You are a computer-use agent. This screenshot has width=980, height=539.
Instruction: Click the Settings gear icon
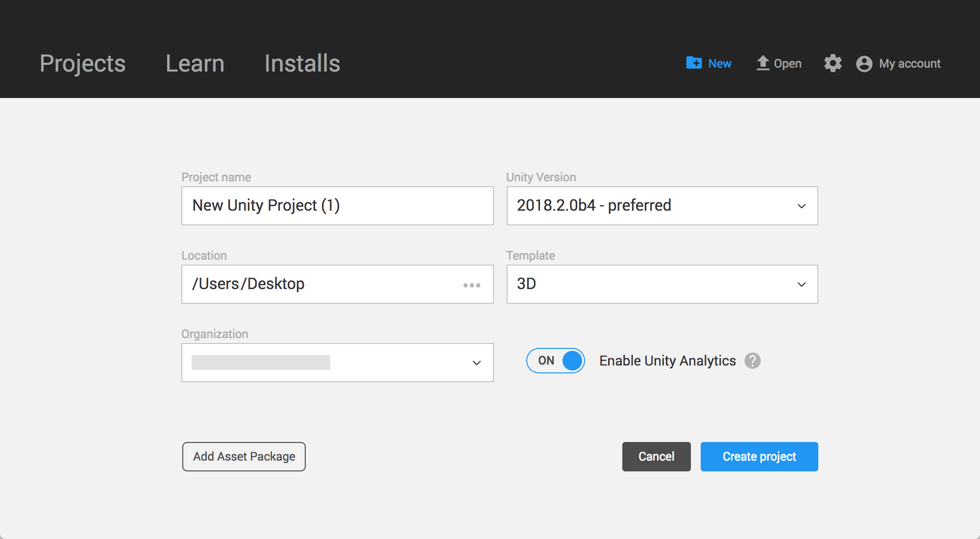(832, 64)
